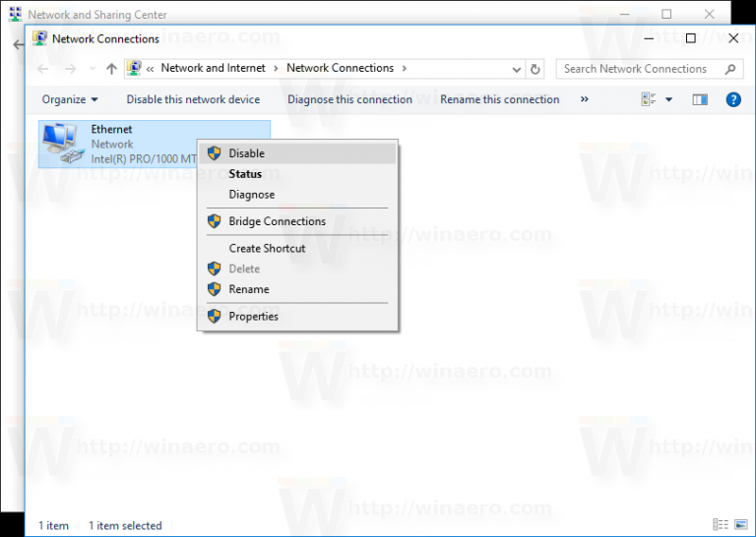Select the Ethernet adapter icon
This screenshot has width=756, height=537.
(61, 143)
